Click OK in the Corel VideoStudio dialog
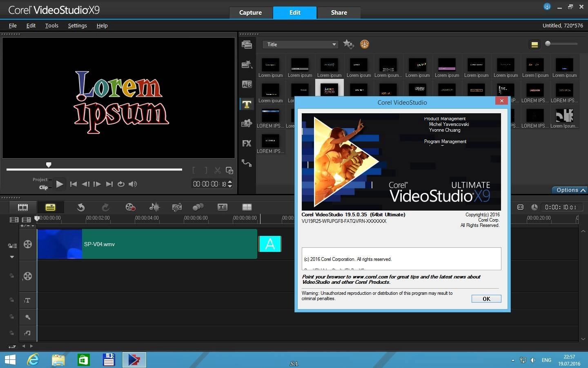Viewport: 588px width, 368px height. pos(486,299)
